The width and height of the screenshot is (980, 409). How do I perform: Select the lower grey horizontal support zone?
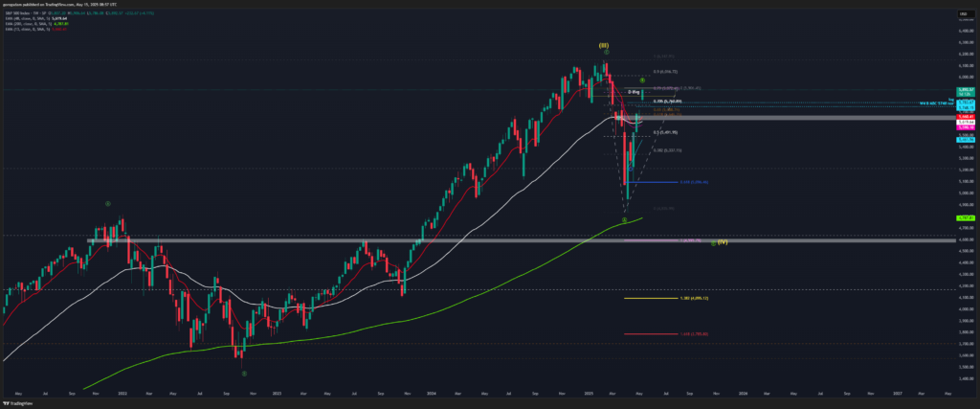383,240
